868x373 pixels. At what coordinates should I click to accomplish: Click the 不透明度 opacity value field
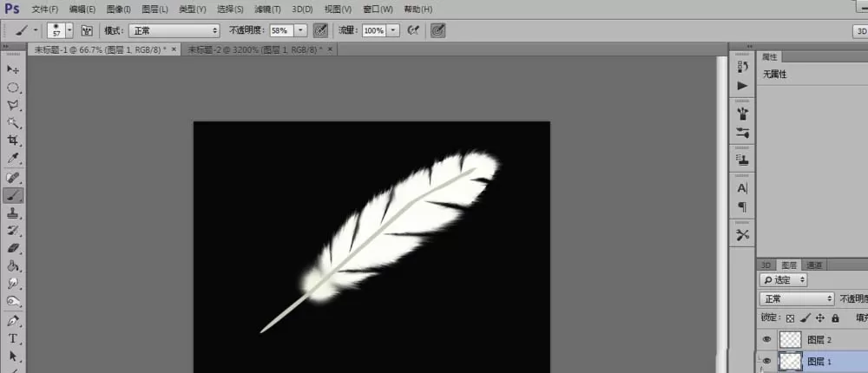point(282,30)
